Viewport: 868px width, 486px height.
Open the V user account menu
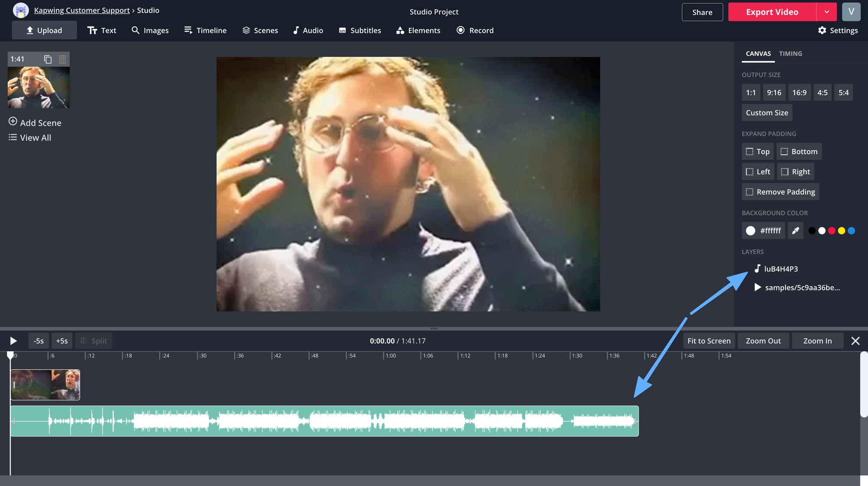tap(851, 12)
